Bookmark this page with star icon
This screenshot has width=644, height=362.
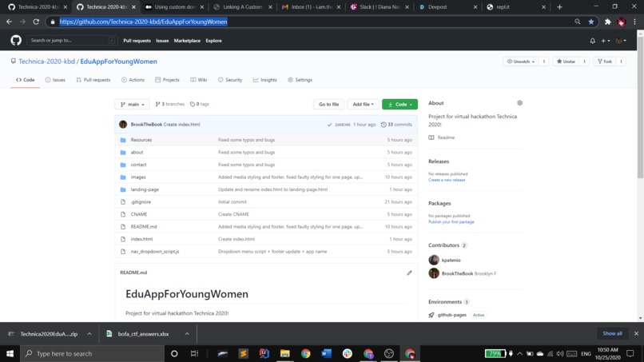(591, 22)
